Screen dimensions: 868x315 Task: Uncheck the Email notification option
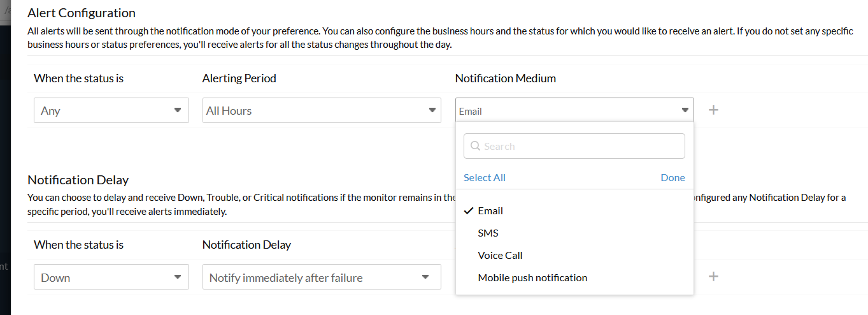point(490,210)
